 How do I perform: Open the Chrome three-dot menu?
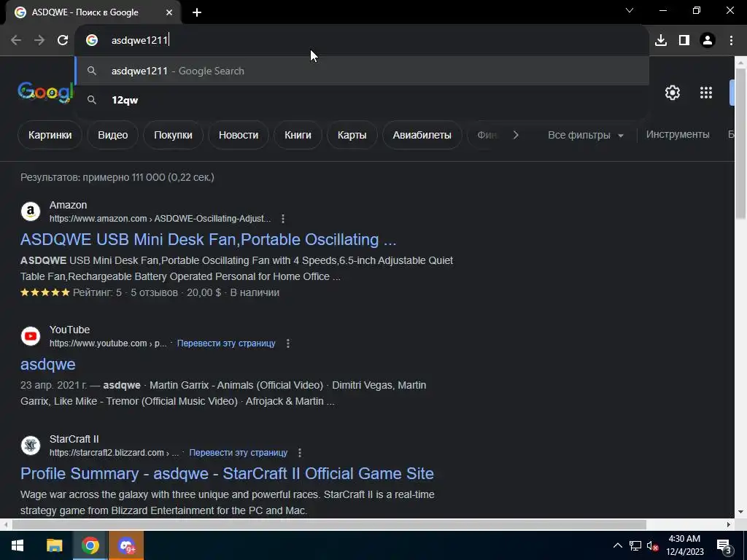click(x=731, y=40)
